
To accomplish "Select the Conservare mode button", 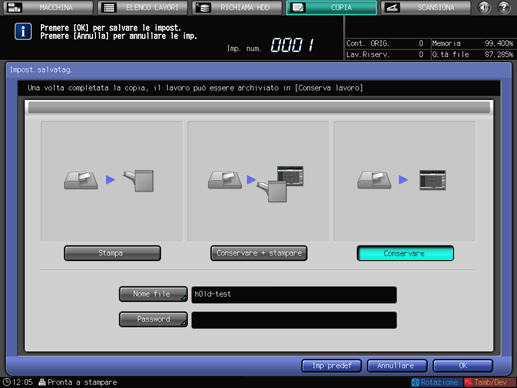I will click(x=405, y=253).
